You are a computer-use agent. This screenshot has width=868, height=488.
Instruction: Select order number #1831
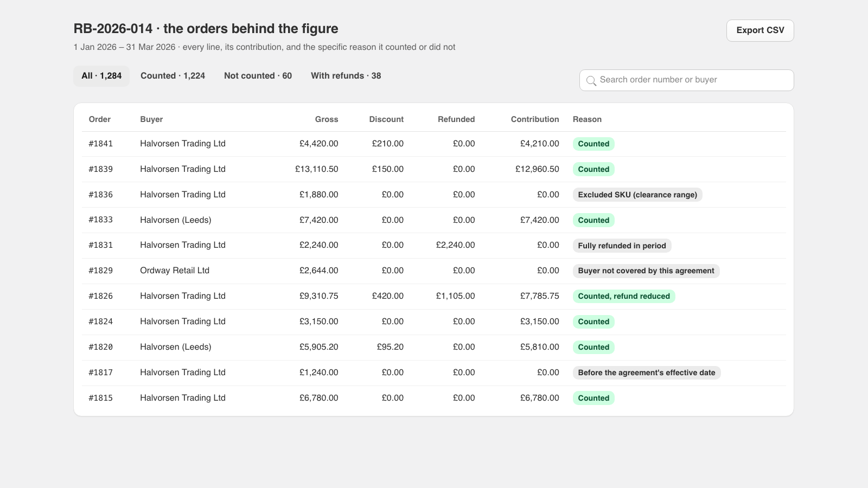(101, 245)
